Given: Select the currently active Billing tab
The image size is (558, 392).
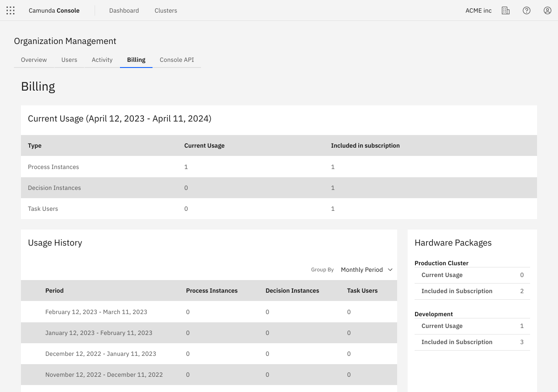Looking at the screenshot, I should point(136,60).
